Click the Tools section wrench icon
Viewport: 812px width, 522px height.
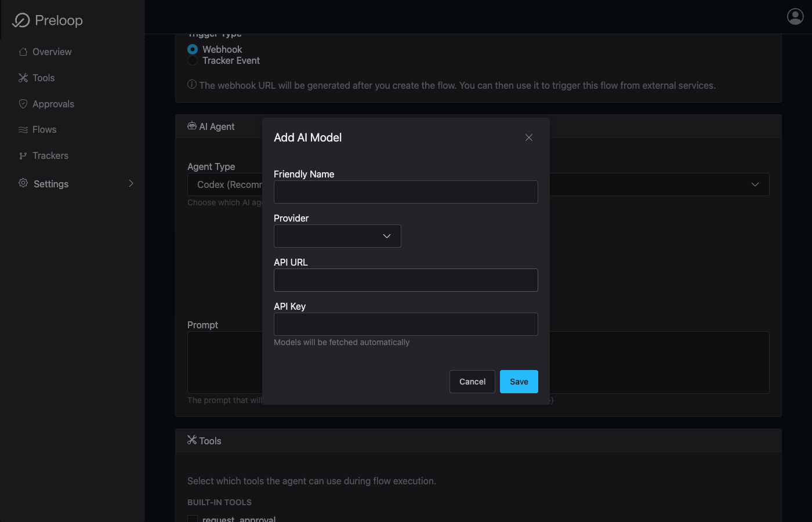pyautogui.click(x=192, y=440)
